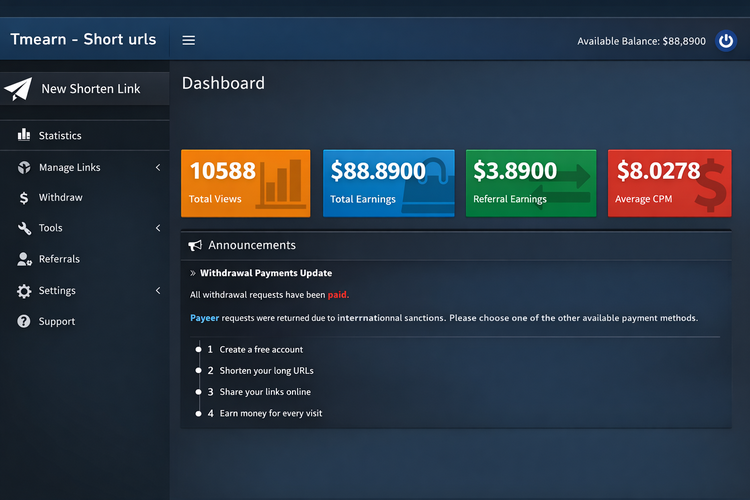
Task: Click the red 'paid.' word
Action: pyautogui.click(x=338, y=295)
